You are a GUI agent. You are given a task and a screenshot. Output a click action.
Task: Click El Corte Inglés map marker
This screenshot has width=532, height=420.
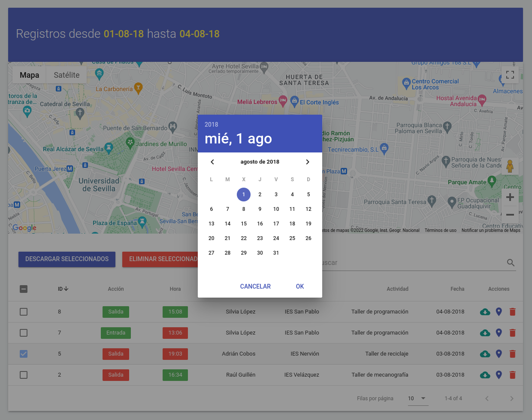click(294, 101)
